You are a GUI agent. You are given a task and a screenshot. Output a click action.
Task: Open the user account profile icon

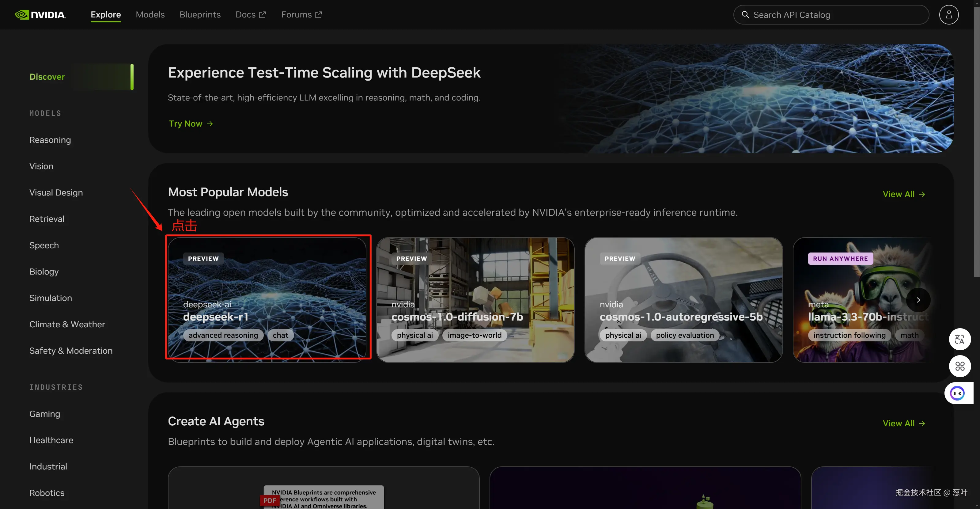(x=948, y=14)
